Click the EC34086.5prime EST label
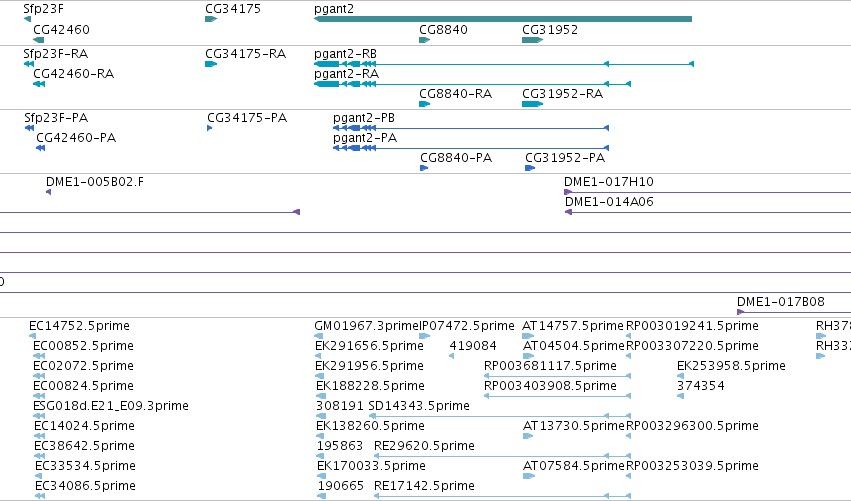The width and height of the screenshot is (851, 501). [85, 486]
